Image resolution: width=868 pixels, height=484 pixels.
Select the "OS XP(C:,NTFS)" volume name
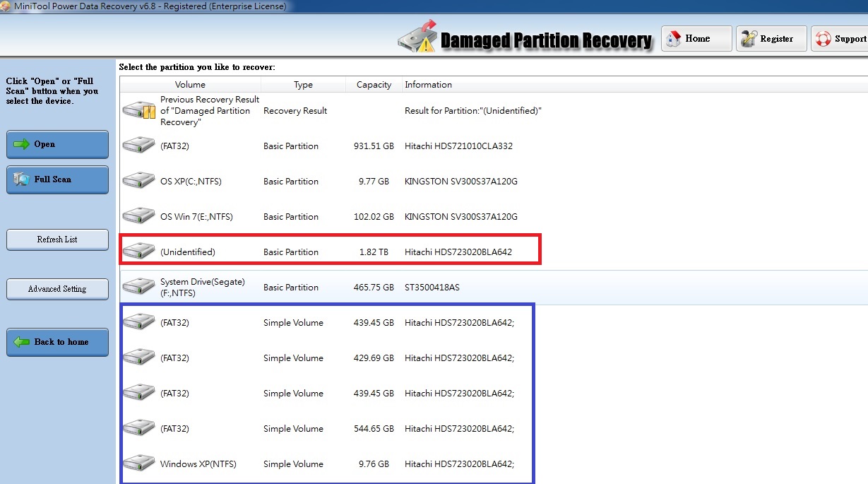[191, 182]
